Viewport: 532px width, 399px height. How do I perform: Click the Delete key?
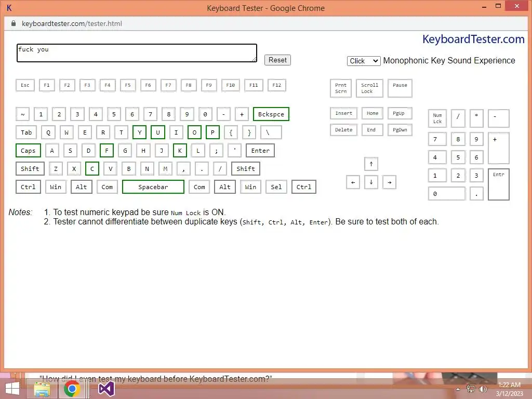pos(344,130)
